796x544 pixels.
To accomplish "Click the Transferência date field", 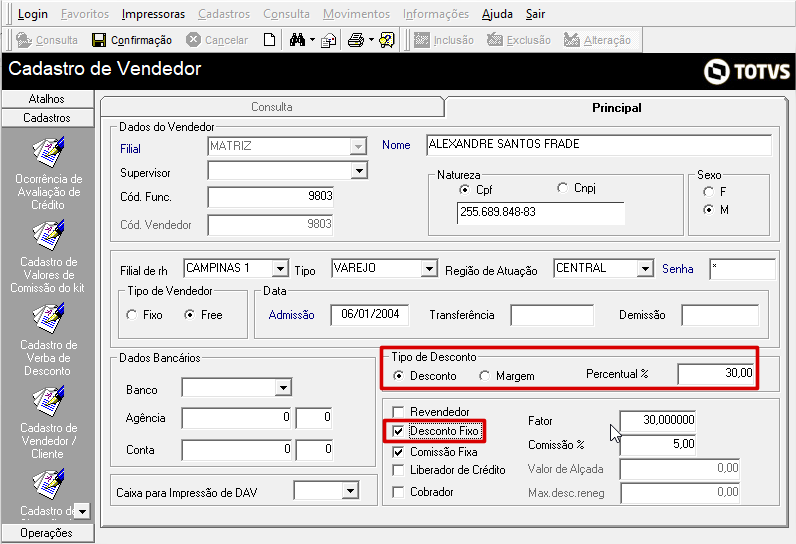I will click(x=552, y=315).
